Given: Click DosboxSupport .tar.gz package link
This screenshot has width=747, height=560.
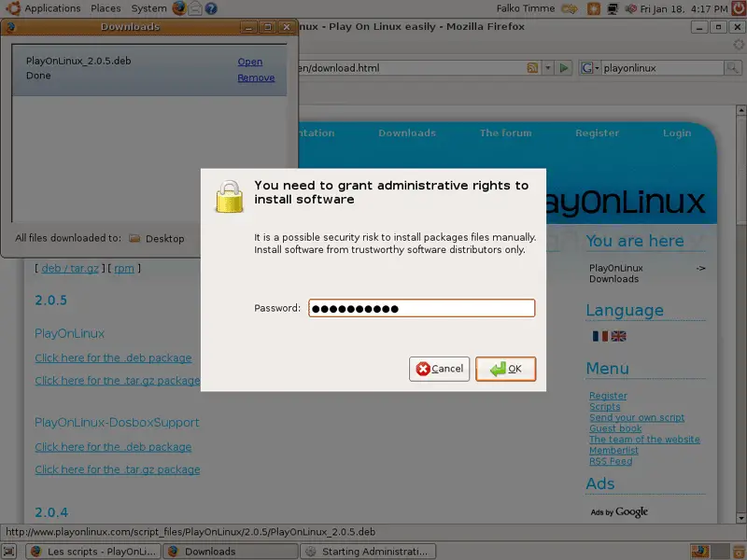Looking at the screenshot, I should 118,469.
